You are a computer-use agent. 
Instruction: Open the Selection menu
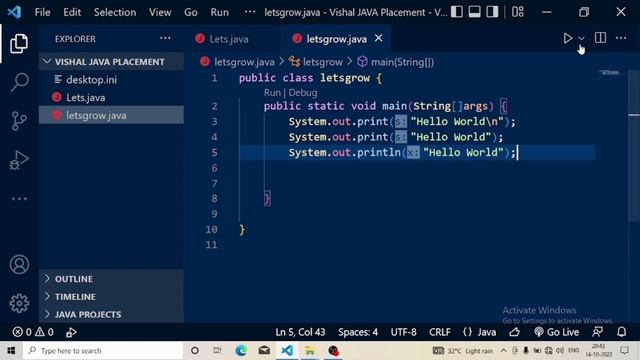pos(115,12)
